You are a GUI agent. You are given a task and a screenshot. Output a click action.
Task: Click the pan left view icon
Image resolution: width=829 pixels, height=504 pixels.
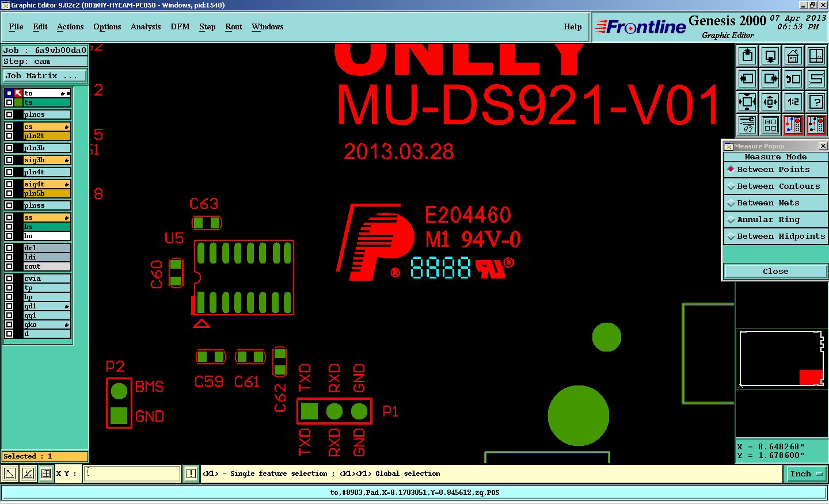click(747, 79)
